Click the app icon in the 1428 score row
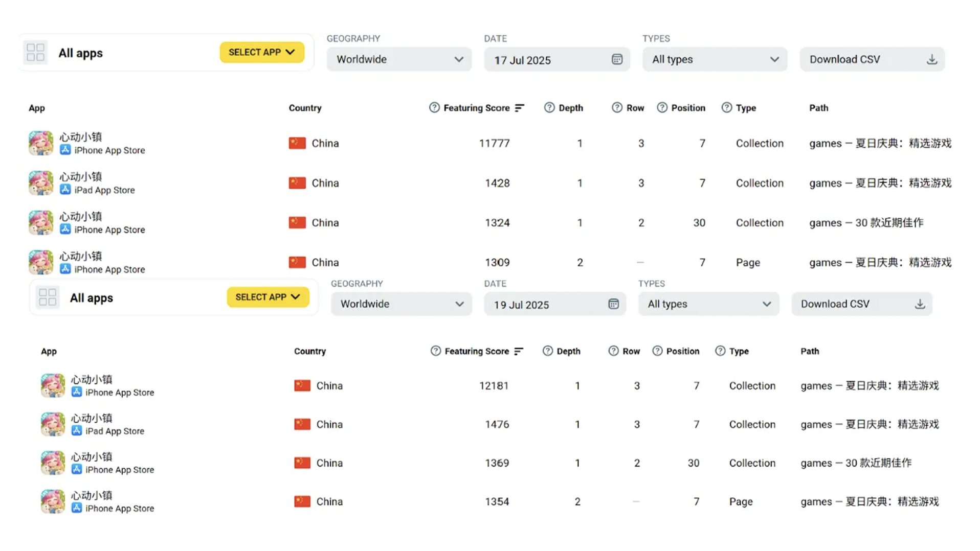980x551 pixels. tap(41, 183)
